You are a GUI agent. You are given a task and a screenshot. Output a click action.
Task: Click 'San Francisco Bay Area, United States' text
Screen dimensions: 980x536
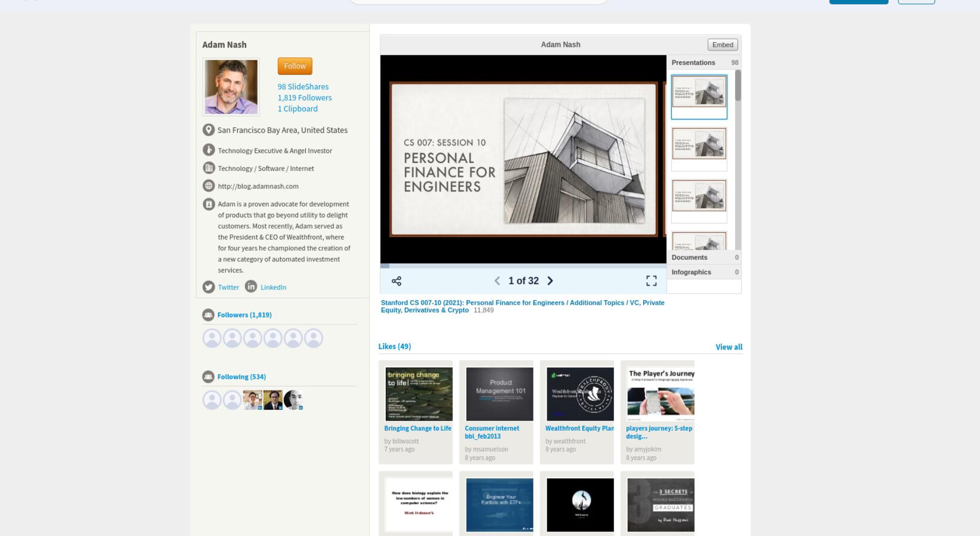pyautogui.click(x=282, y=130)
